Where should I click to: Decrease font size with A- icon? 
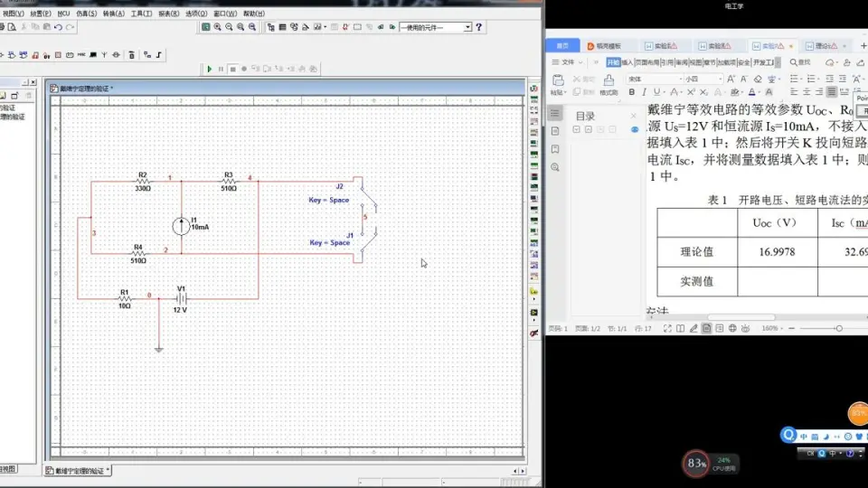click(x=744, y=80)
